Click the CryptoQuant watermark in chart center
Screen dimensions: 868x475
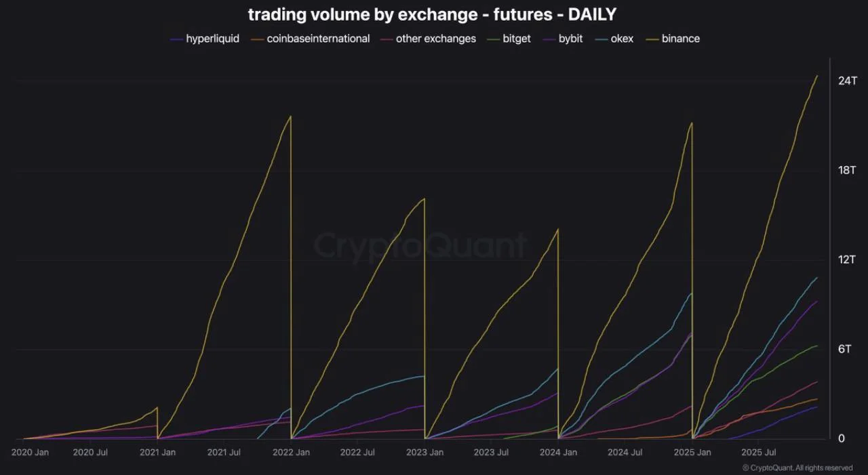[x=420, y=245]
